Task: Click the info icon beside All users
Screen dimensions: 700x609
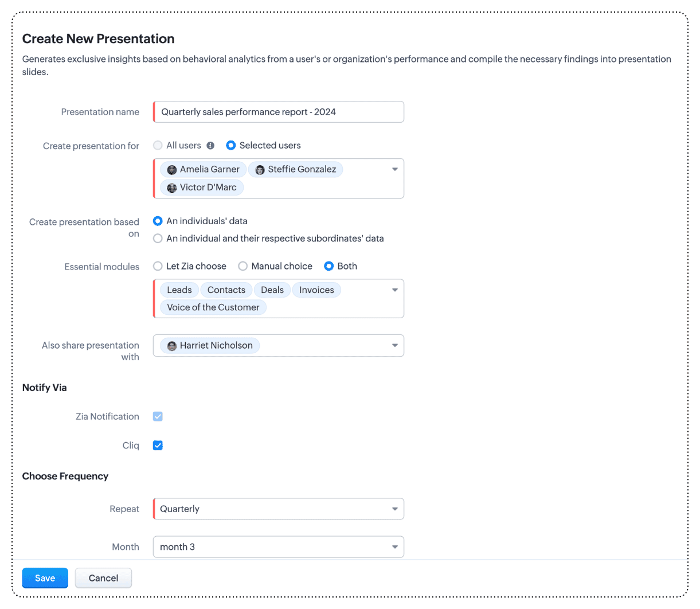Action: tap(210, 146)
